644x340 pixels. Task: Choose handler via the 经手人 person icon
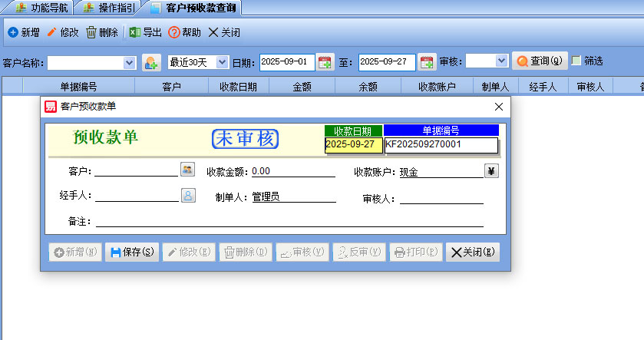click(187, 195)
